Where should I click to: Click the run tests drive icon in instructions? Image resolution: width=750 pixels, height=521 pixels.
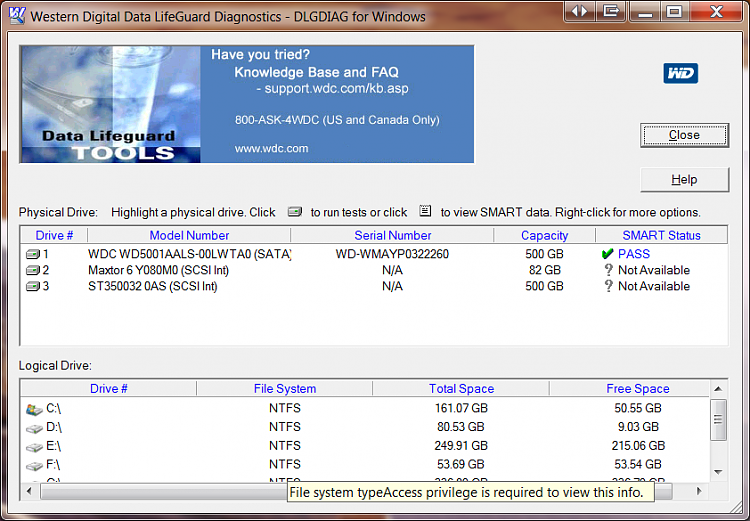point(295,211)
